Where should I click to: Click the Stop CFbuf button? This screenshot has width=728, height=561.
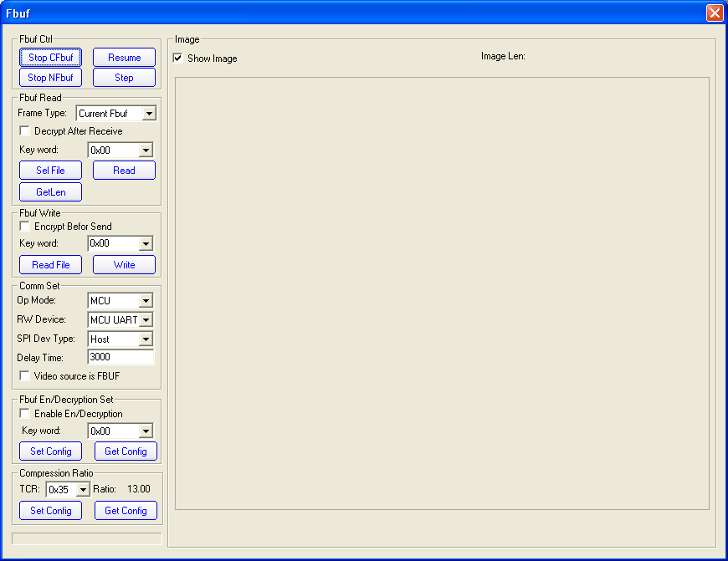point(50,58)
